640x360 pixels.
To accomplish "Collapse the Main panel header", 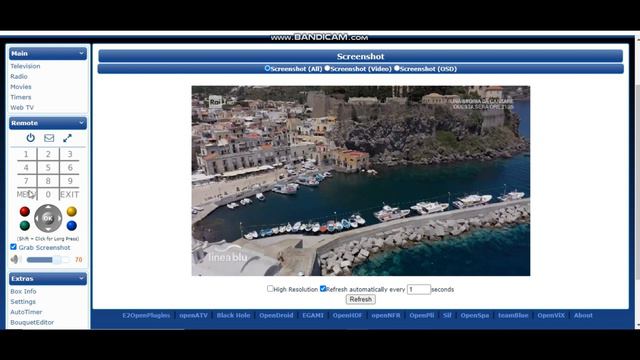I will point(48,53).
